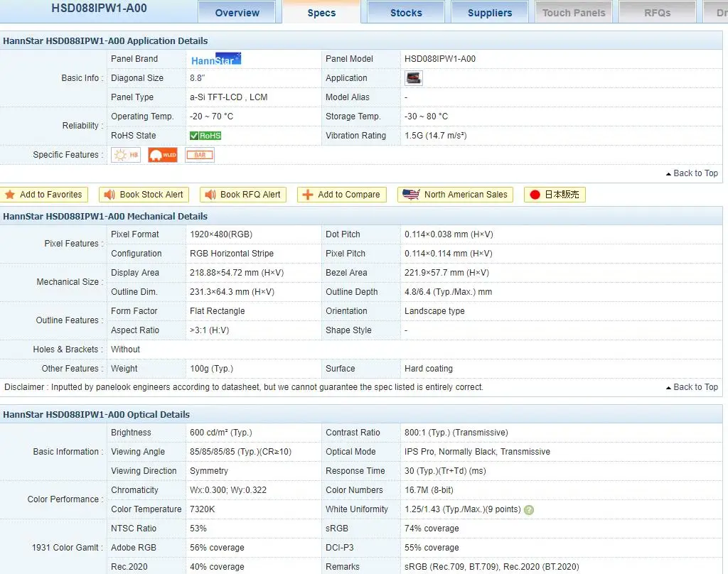Click the BAR type feature icon
728x574 pixels.
200,155
